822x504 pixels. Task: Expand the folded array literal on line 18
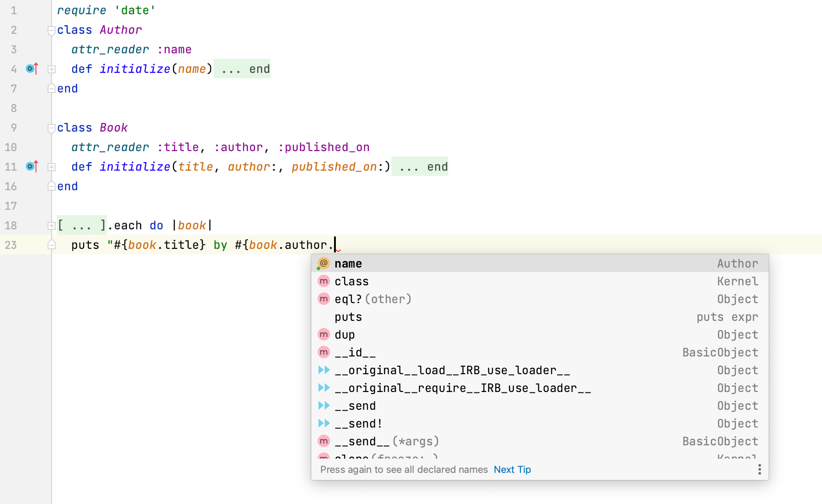52,225
